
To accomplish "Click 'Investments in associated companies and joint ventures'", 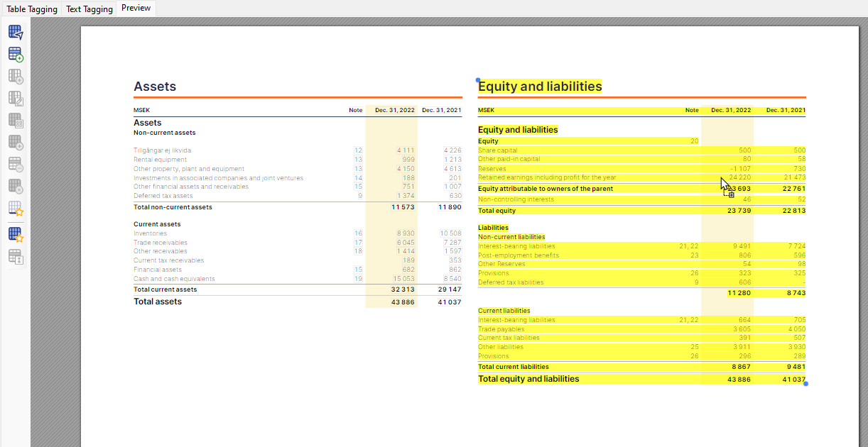I will pyautogui.click(x=218, y=178).
